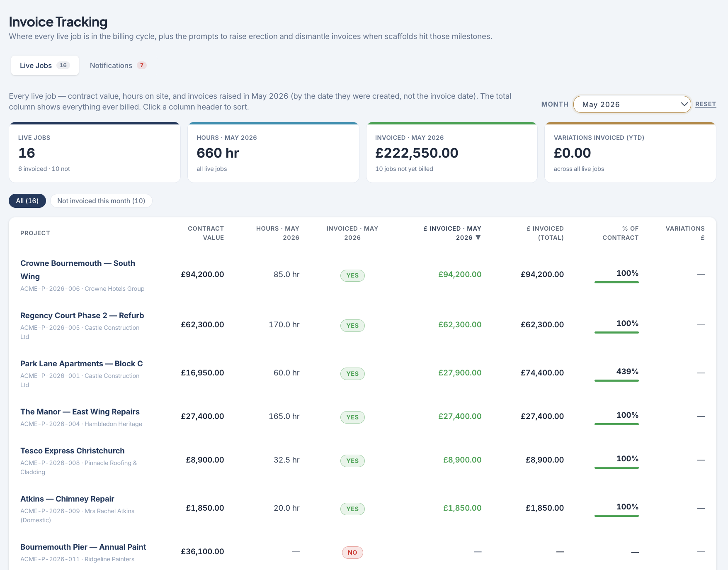728x570 pixels.
Task: Click the YES badge for Tesco Express
Action: click(x=352, y=461)
